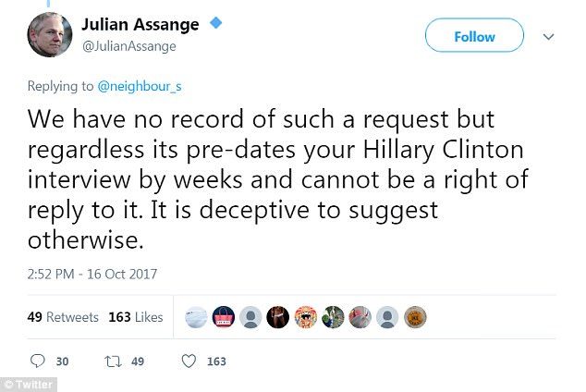This screenshot has height=392, width=586.
Task: Click the blue verified badge
Action: pyautogui.click(x=215, y=23)
